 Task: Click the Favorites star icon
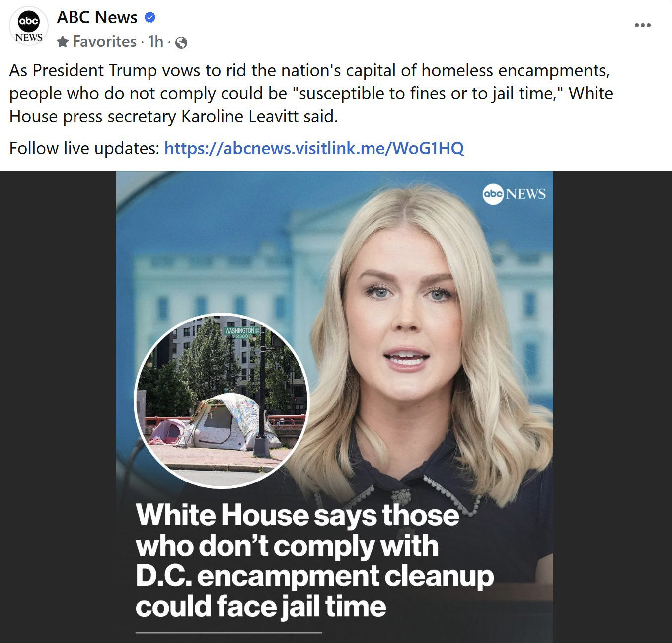(63, 42)
